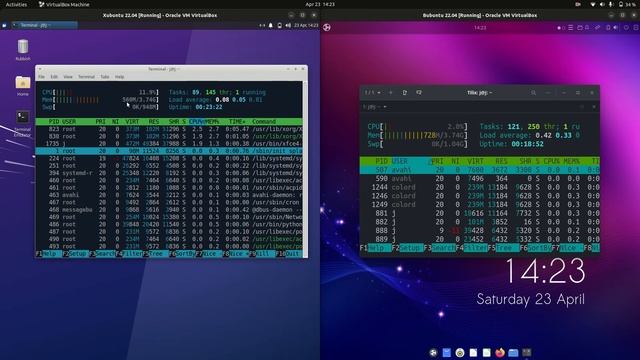Select the highlighted /sbin/init process row

coord(169,151)
